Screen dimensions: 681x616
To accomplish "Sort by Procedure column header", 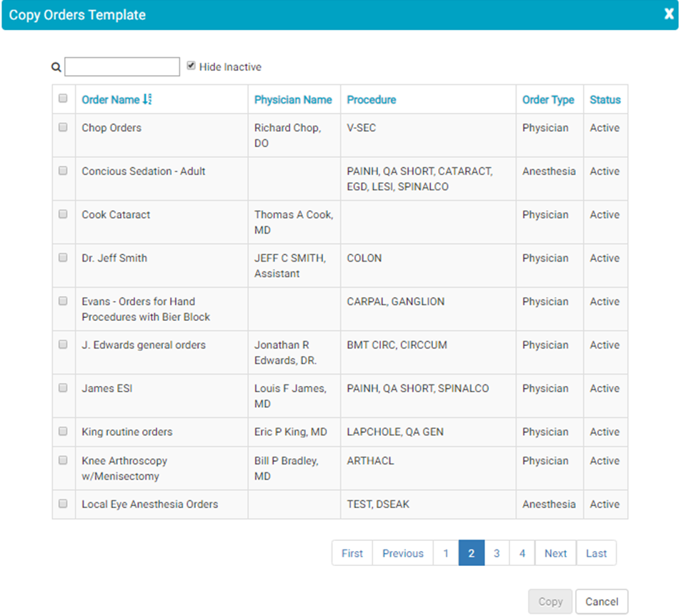I will (x=371, y=100).
